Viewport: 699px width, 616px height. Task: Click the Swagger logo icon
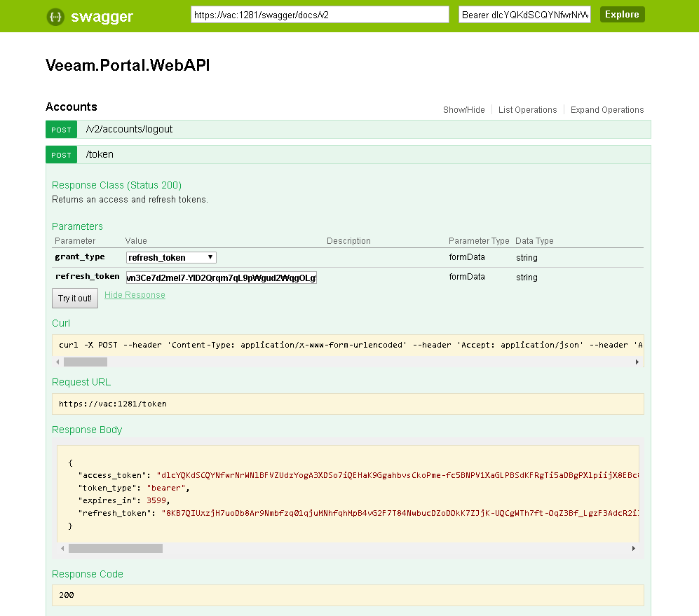[x=55, y=17]
